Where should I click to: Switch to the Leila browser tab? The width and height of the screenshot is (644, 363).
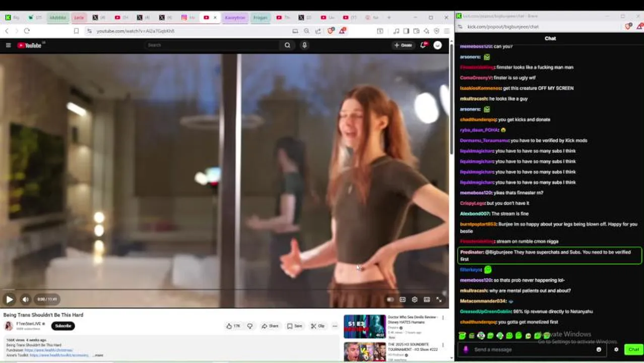pyautogui.click(x=79, y=18)
